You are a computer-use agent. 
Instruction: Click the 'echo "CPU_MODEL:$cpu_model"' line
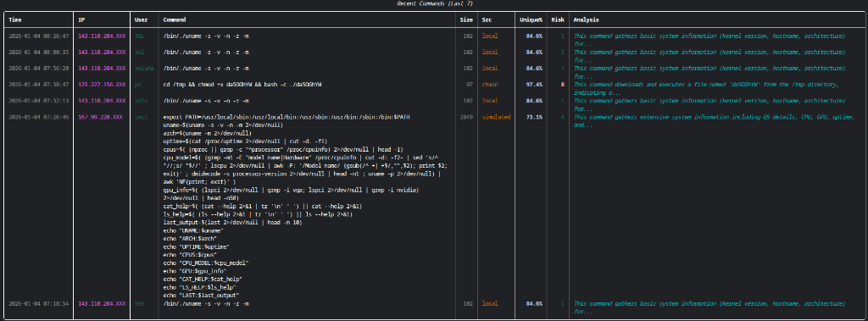tap(206, 263)
